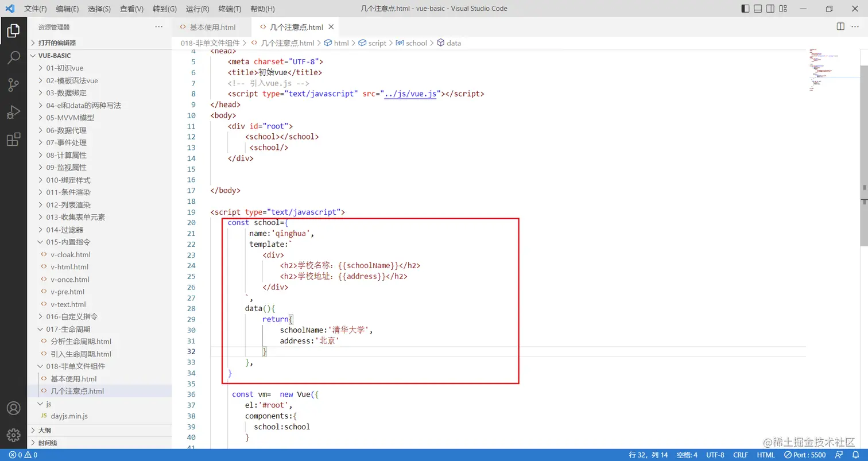Expand the 打开的编辑器 section
Screen dimensions: 868x461
[x=99, y=43]
